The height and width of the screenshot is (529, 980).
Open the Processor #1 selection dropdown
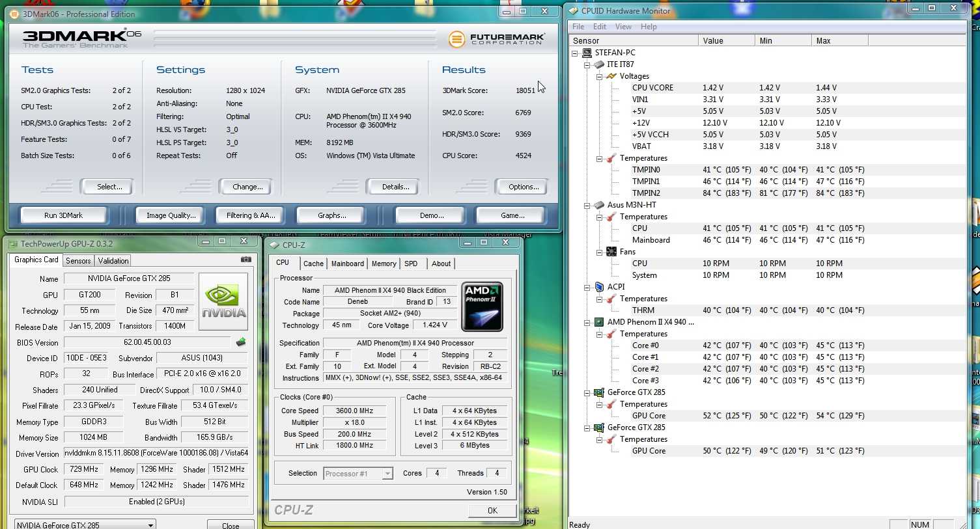tap(387, 474)
